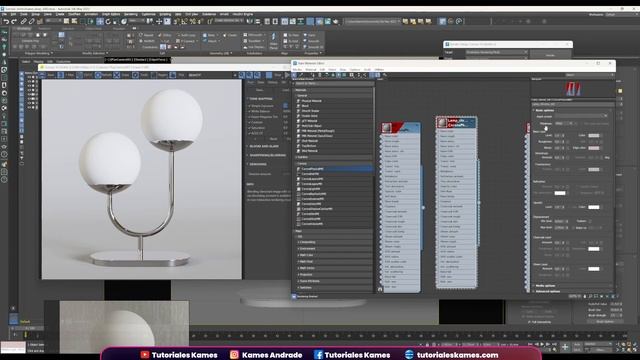Activate the Select and Move tool

pos(100,21)
